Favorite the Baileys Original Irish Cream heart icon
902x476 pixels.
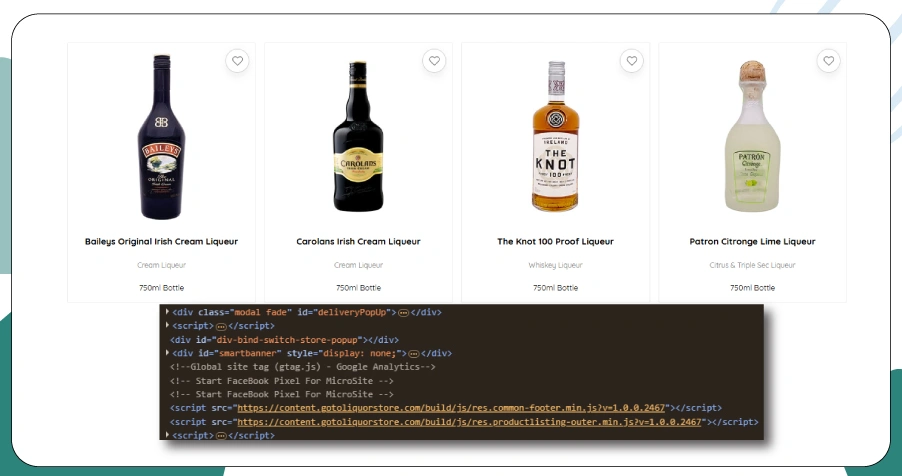coord(237,61)
